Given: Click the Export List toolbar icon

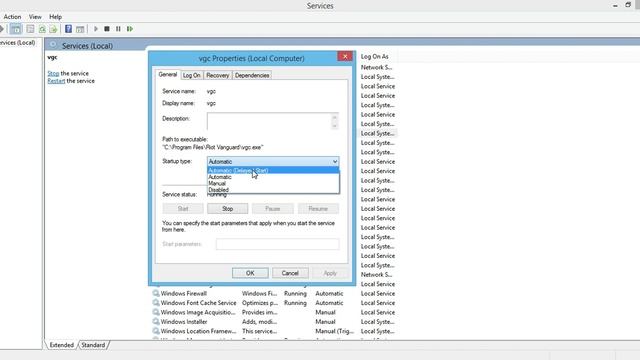Looking at the screenshot, I should coord(53,29).
